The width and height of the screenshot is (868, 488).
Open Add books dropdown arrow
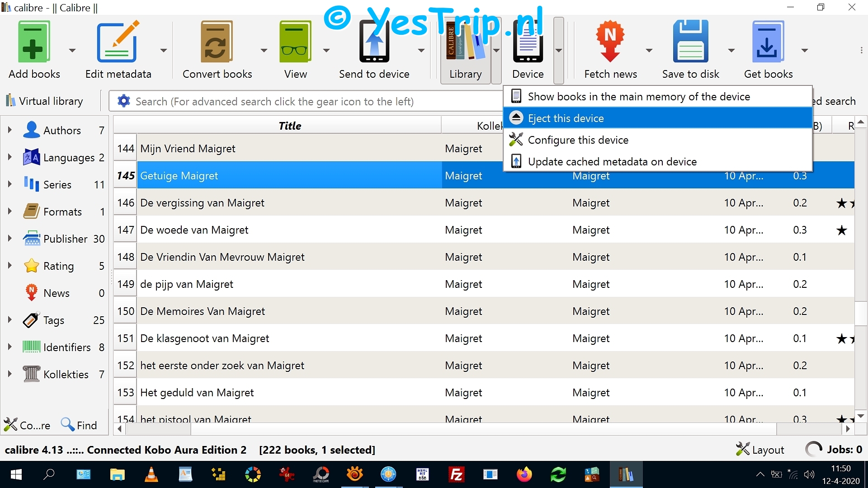(x=72, y=50)
